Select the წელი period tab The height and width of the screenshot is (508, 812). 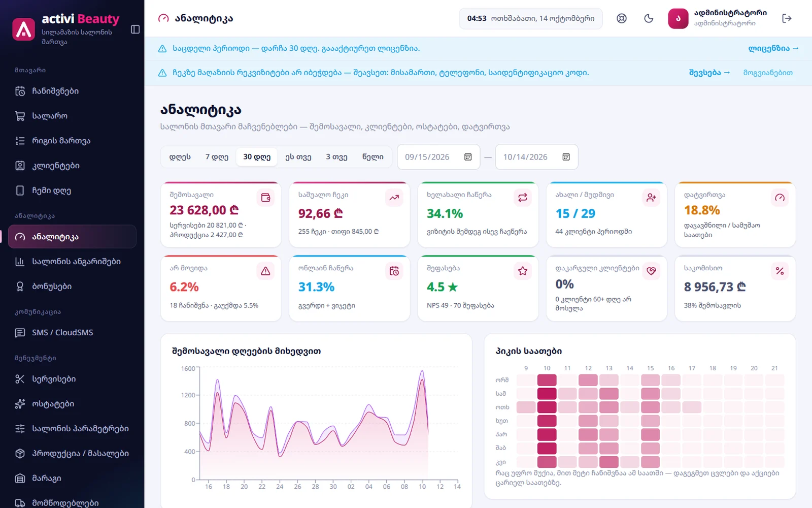pos(373,157)
